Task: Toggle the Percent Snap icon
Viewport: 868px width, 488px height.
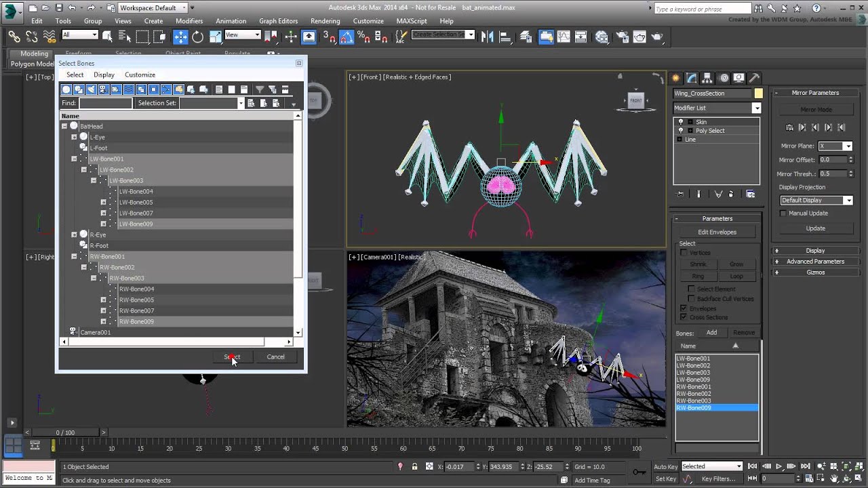Action: [363, 37]
